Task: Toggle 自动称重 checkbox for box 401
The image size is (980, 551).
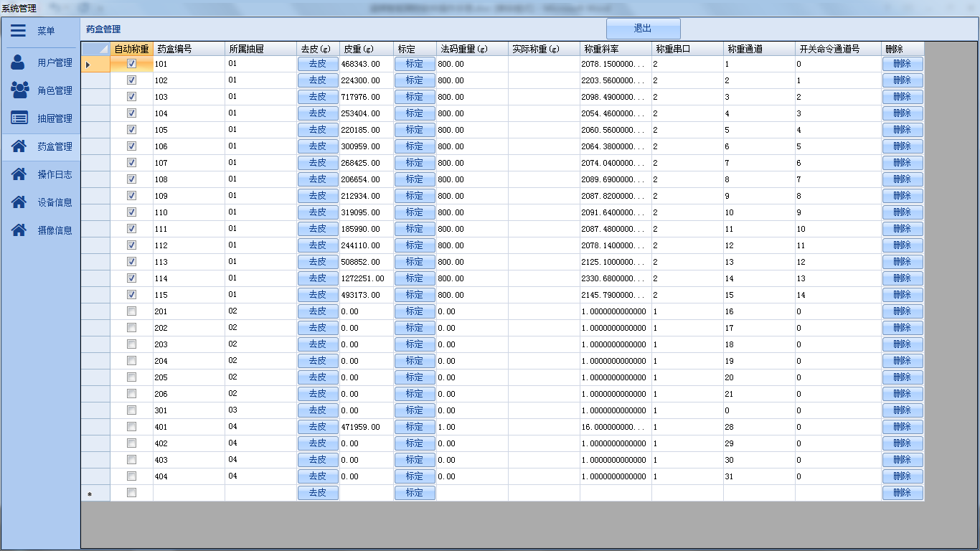Action: (x=131, y=427)
